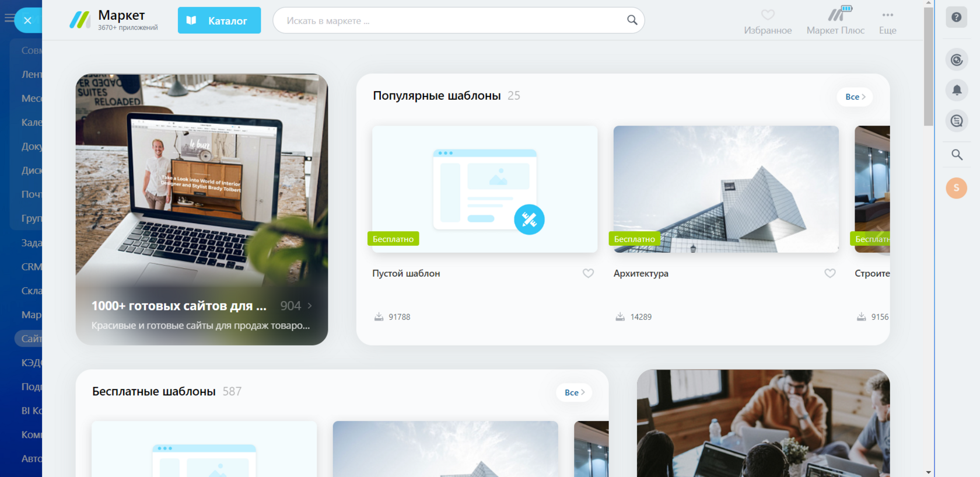Click the Market logo icon

click(x=80, y=20)
